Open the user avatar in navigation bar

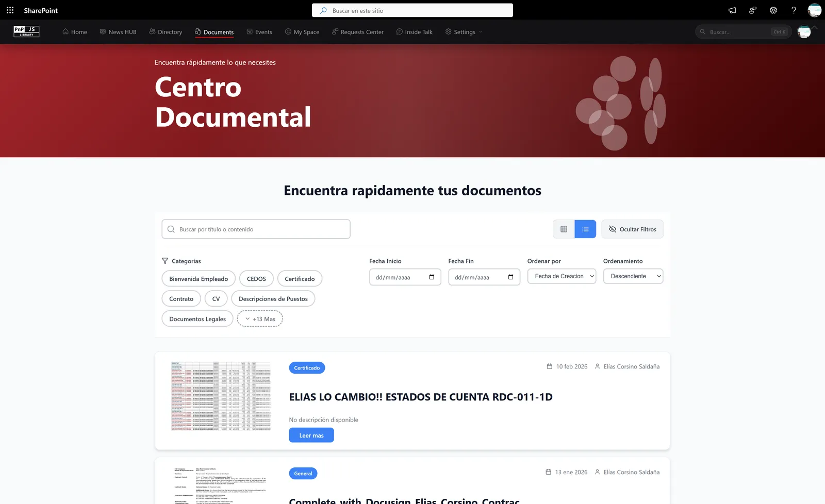tap(804, 32)
